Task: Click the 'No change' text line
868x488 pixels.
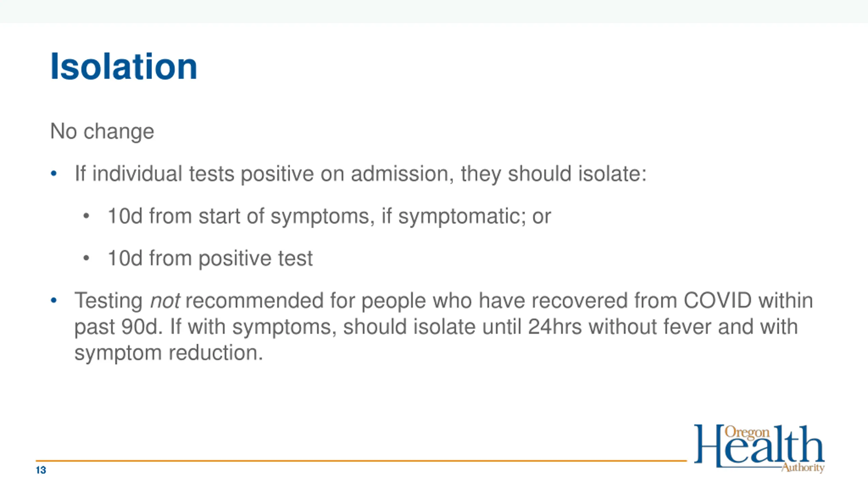Action: (102, 131)
